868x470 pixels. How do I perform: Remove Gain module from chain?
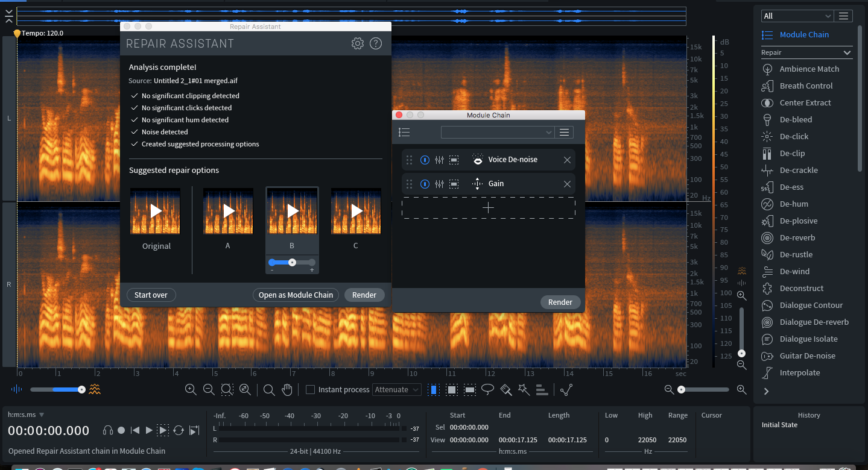click(x=567, y=184)
